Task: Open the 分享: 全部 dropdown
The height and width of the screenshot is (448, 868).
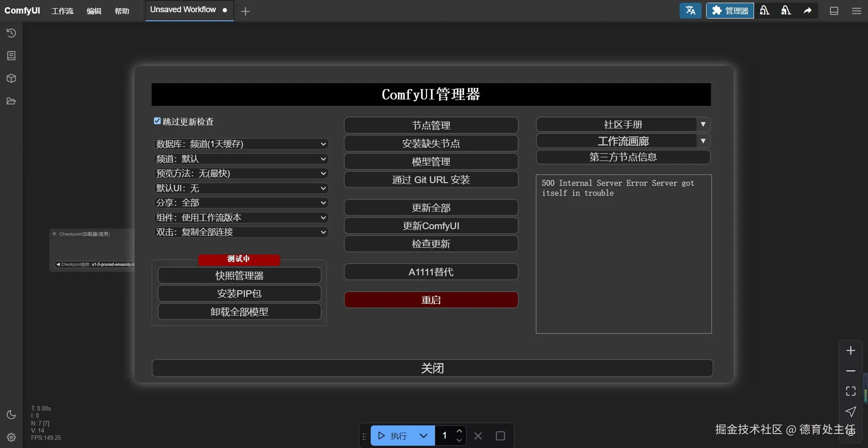Action: click(x=241, y=203)
